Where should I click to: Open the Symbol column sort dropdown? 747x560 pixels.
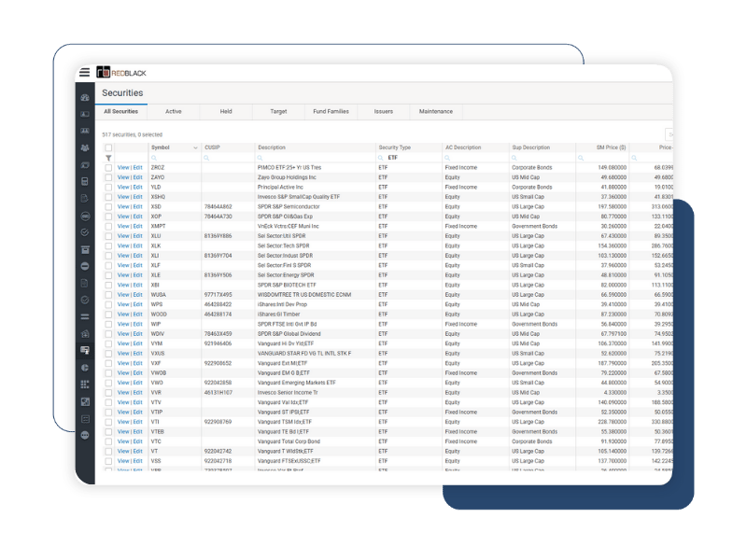coord(194,147)
